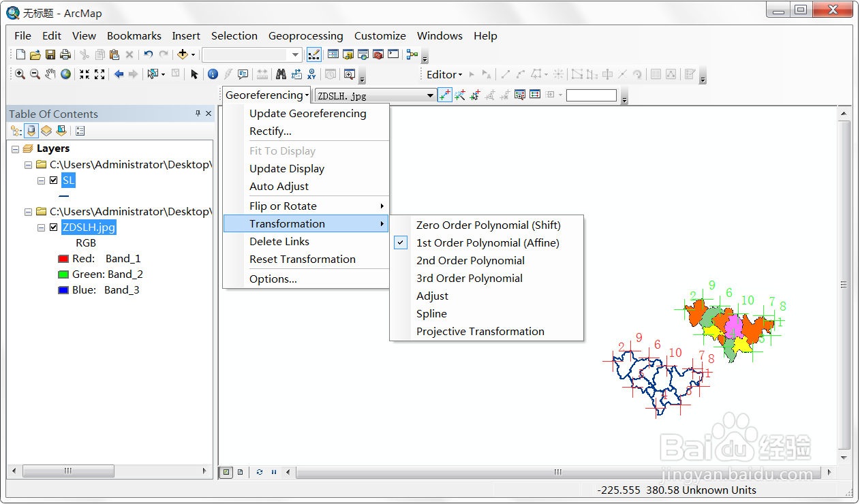Click the blue Band_3 color swatch
Image resolution: width=860 pixels, height=504 pixels.
[63, 290]
